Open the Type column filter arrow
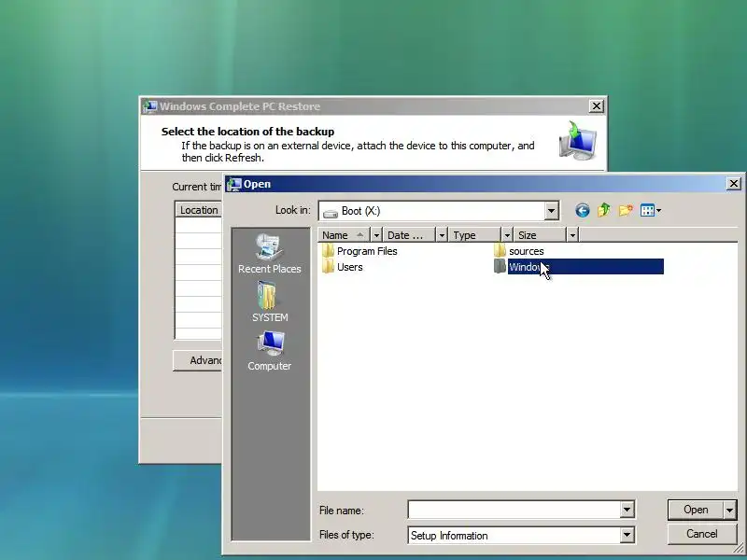The width and height of the screenshot is (747, 560). [507, 235]
